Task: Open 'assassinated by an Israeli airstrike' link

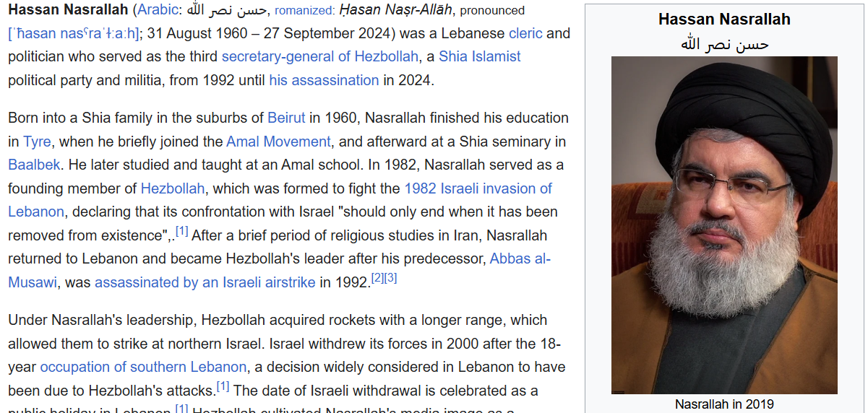Action: pos(205,282)
